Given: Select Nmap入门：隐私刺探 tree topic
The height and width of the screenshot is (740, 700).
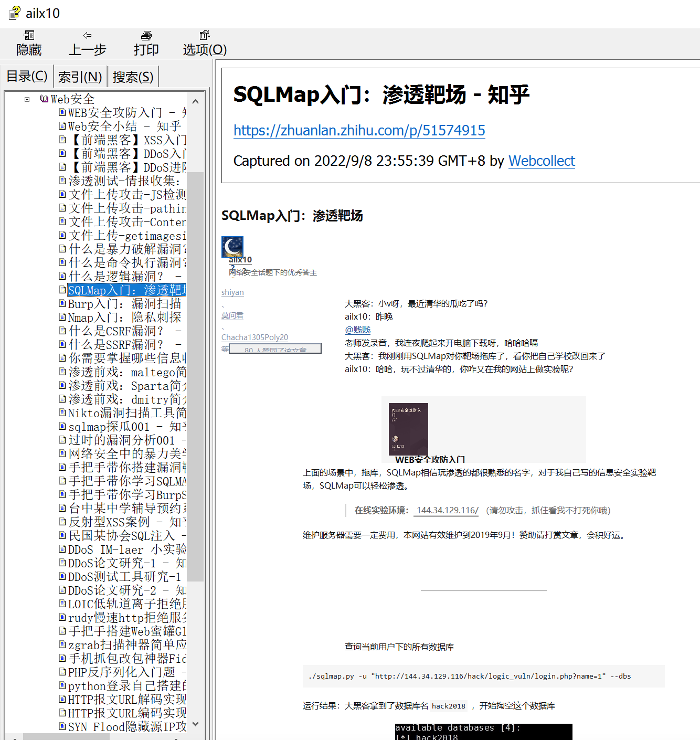Looking at the screenshot, I should click(124, 317).
